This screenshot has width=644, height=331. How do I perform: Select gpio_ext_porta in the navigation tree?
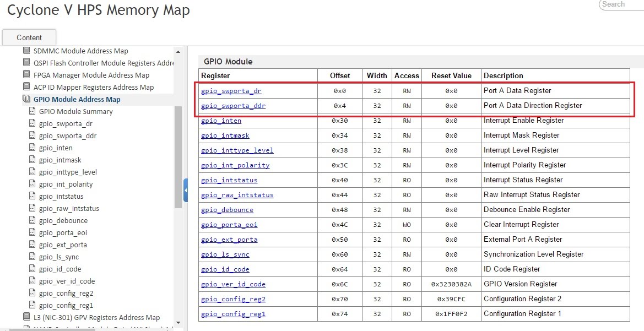63,245
